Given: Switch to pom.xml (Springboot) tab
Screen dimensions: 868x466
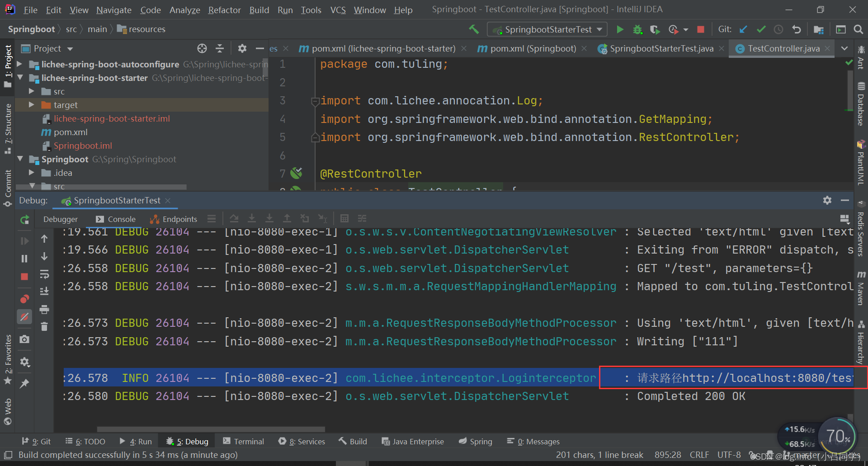Looking at the screenshot, I should tap(533, 48).
